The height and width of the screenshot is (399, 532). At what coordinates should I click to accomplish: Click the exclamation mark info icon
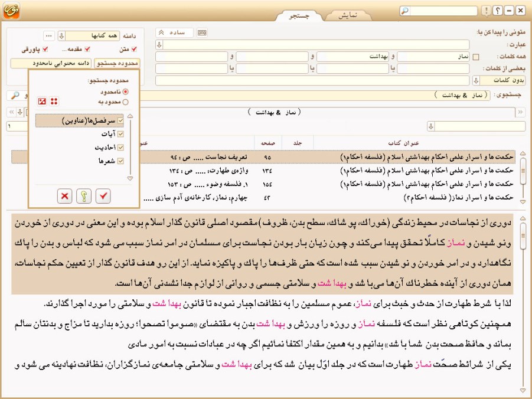click(x=487, y=11)
